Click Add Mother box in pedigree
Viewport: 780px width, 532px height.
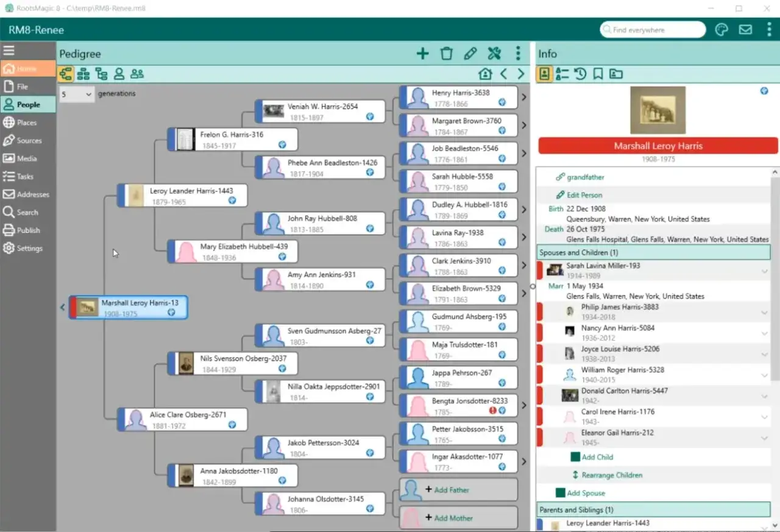pyautogui.click(x=459, y=518)
